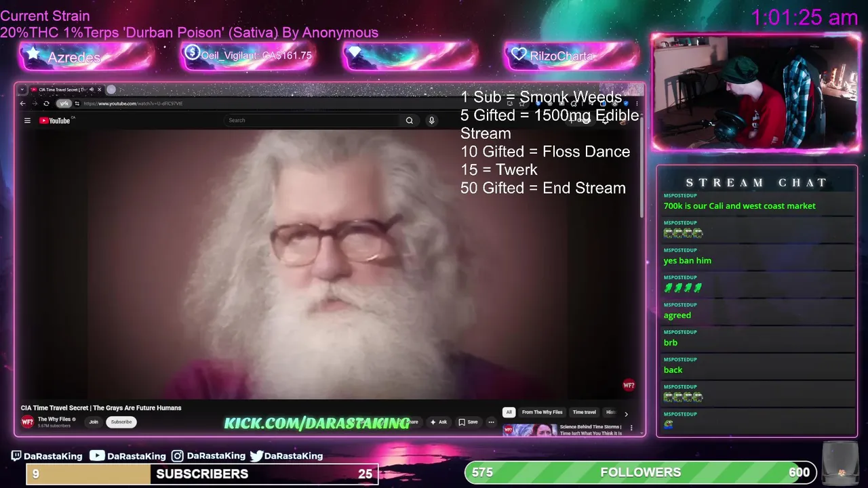Expand the tab search dropdown arrow
The height and width of the screenshot is (488, 868).
click(22, 89)
